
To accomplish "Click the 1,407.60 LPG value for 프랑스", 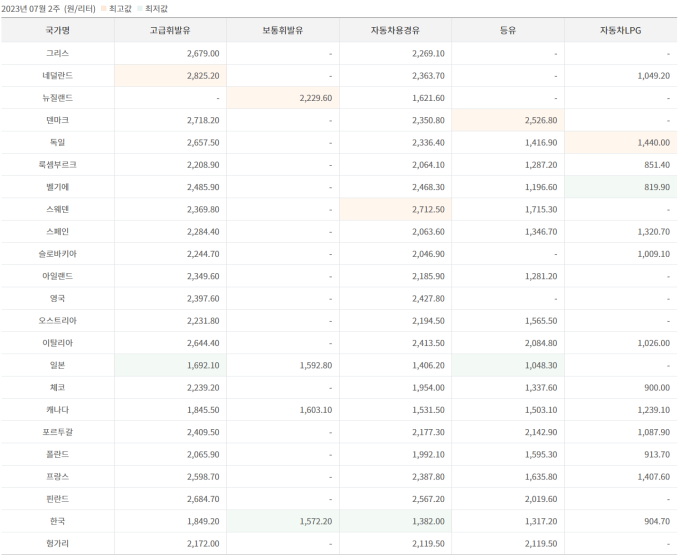I will pos(654,476).
